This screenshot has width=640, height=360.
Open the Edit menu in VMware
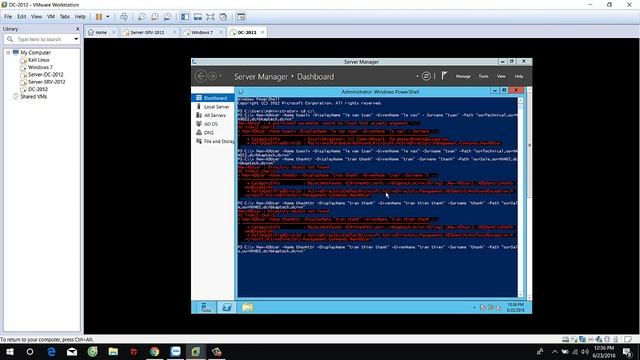22,17
